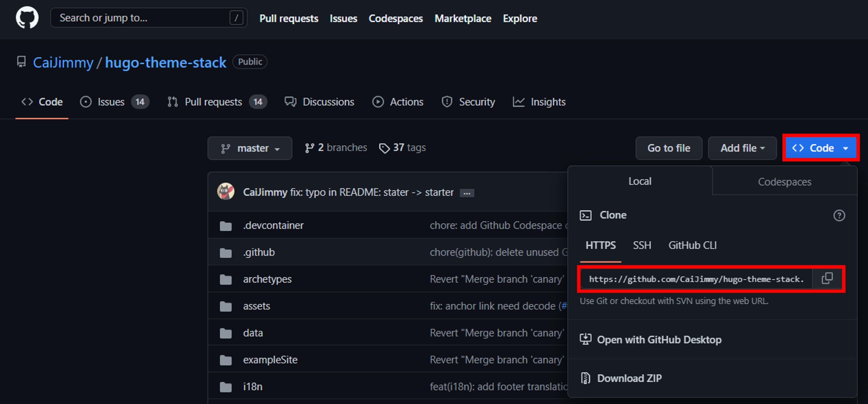
Task: Open Issues in top navigation
Action: (343, 18)
